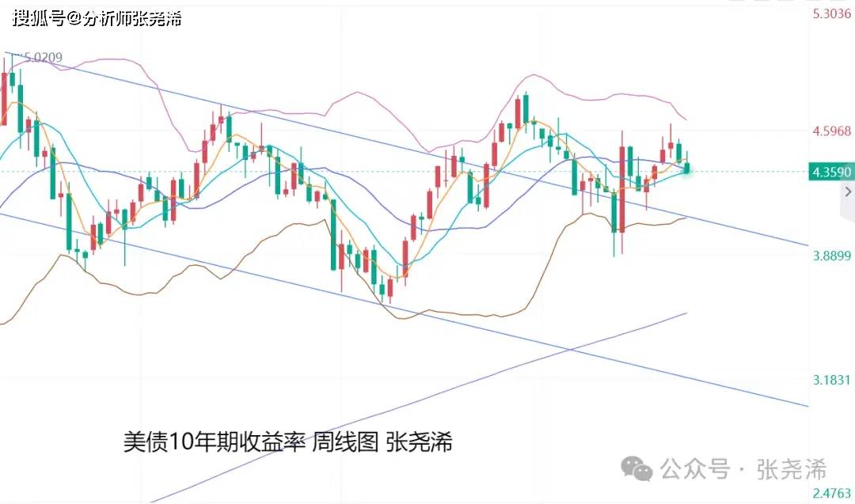Click the WeChat logo icon

pyautogui.click(x=636, y=469)
